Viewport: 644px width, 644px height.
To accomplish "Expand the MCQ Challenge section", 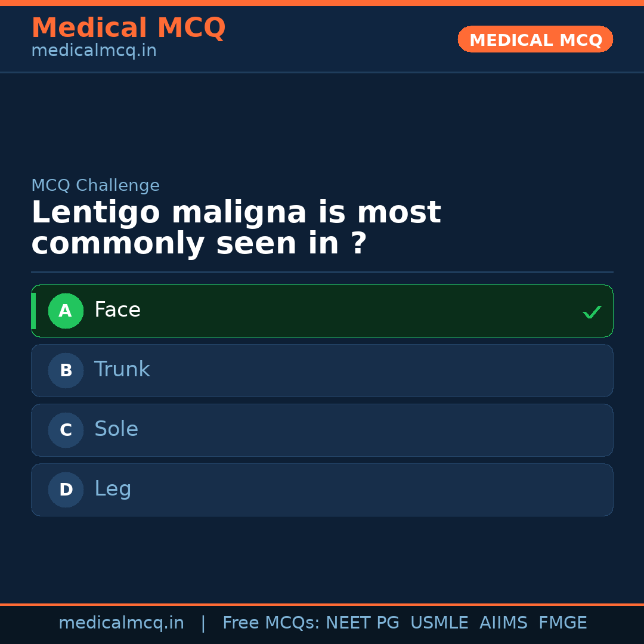I will pos(95,185).
